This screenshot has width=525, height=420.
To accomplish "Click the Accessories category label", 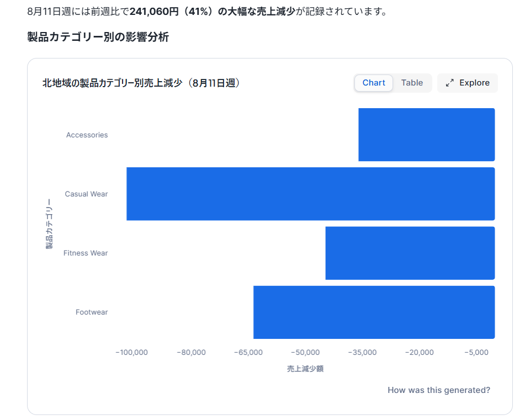I will tap(87, 135).
